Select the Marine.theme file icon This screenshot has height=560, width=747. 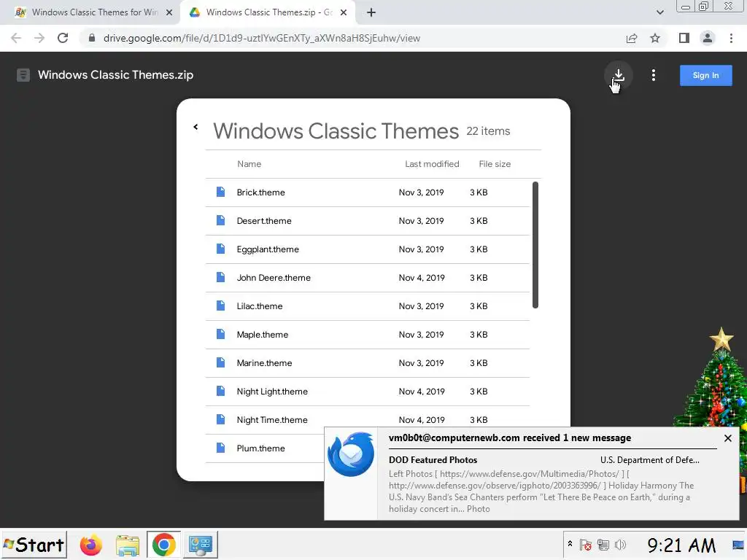pyautogui.click(x=220, y=363)
